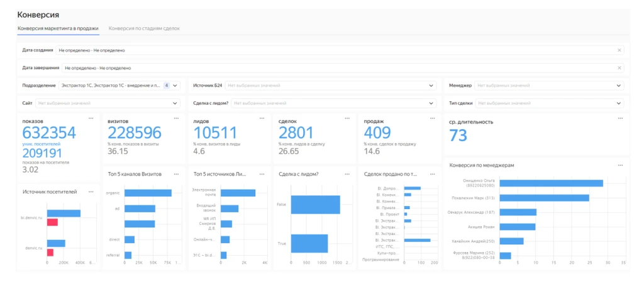644x286 pixels.
Task: Click the red bar for bi.denvic.ru
Action: pyautogui.click(x=53, y=222)
